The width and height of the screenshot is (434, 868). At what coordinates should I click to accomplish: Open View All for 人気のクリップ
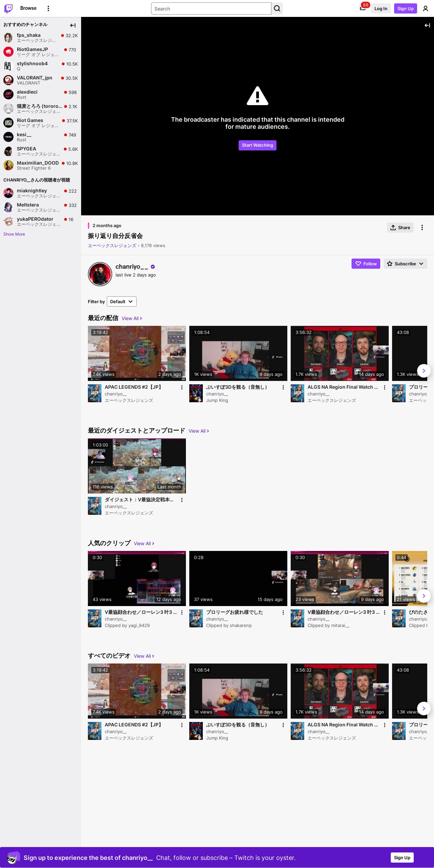click(x=144, y=544)
